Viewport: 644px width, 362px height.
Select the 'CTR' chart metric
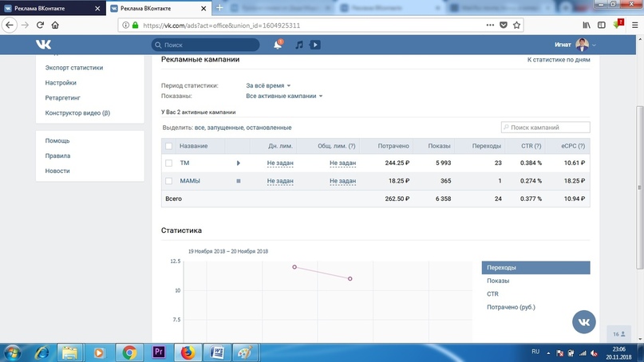point(492,294)
